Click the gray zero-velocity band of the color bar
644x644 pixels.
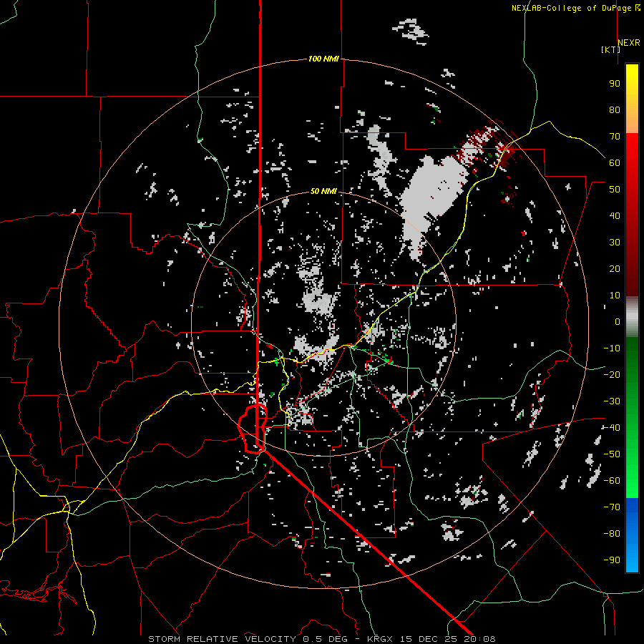point(632,317)
